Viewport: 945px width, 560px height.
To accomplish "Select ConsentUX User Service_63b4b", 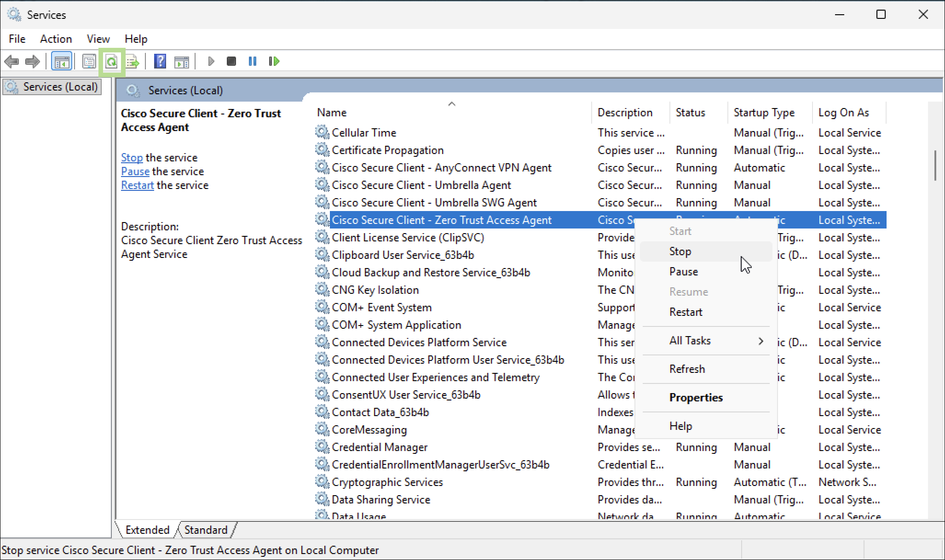I will click(406, 395).
